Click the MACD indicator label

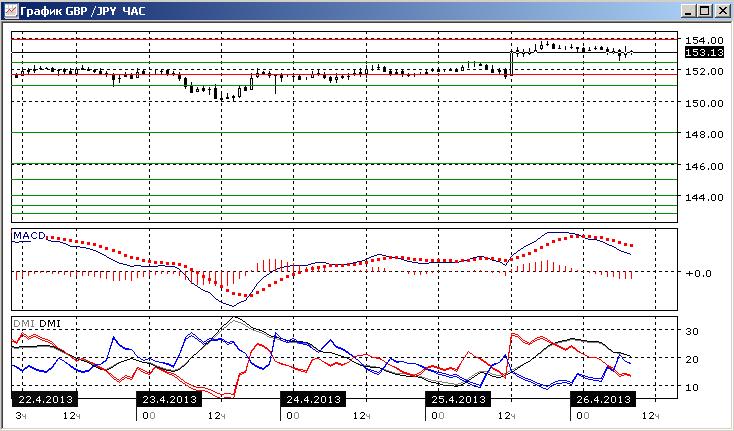[29, 235]
